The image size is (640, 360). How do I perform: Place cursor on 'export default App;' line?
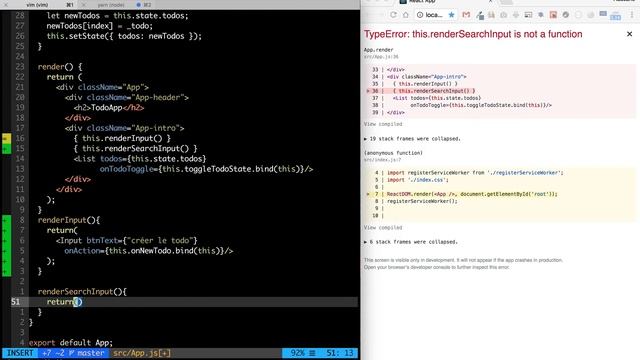[x=71, y=342]
